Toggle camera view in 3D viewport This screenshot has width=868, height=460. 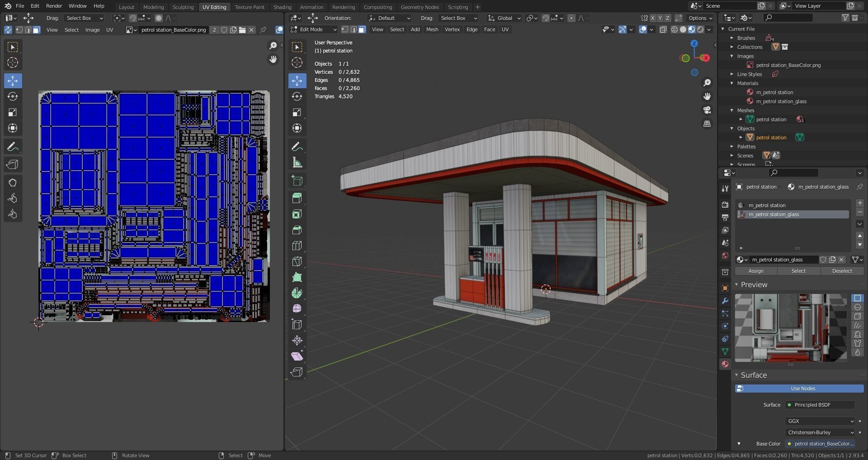(x=707, y=110)
